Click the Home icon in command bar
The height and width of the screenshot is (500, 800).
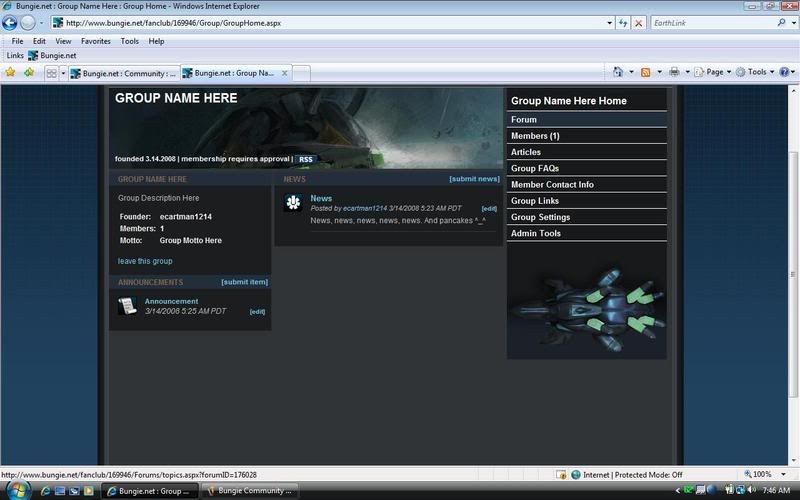618,72
